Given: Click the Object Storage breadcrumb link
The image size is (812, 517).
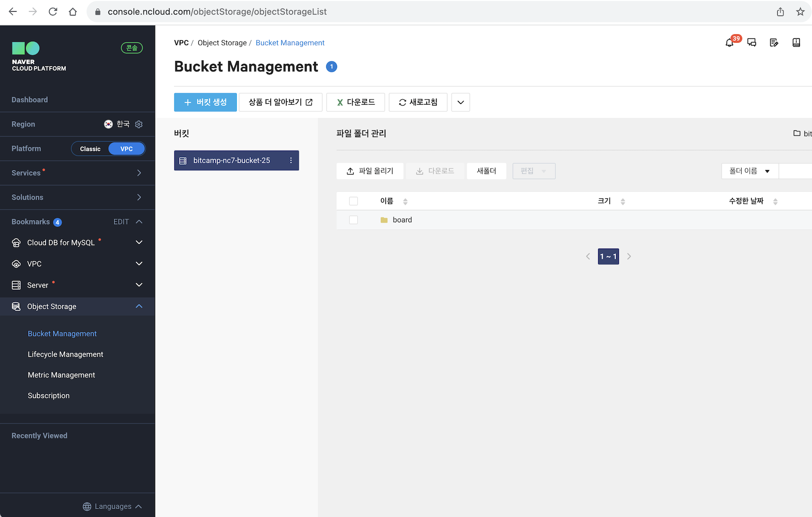Looking at the screenshot, I should coord(222,43).
